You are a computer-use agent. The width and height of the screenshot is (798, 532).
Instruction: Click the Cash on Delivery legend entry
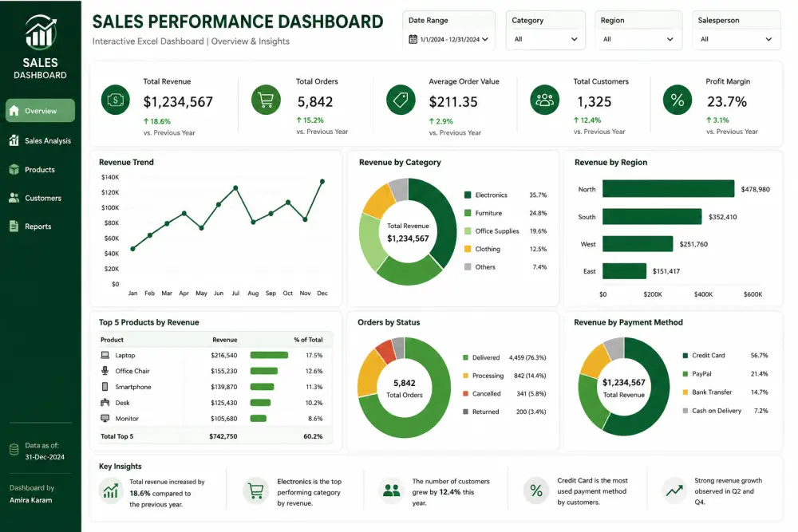[725, 411]
